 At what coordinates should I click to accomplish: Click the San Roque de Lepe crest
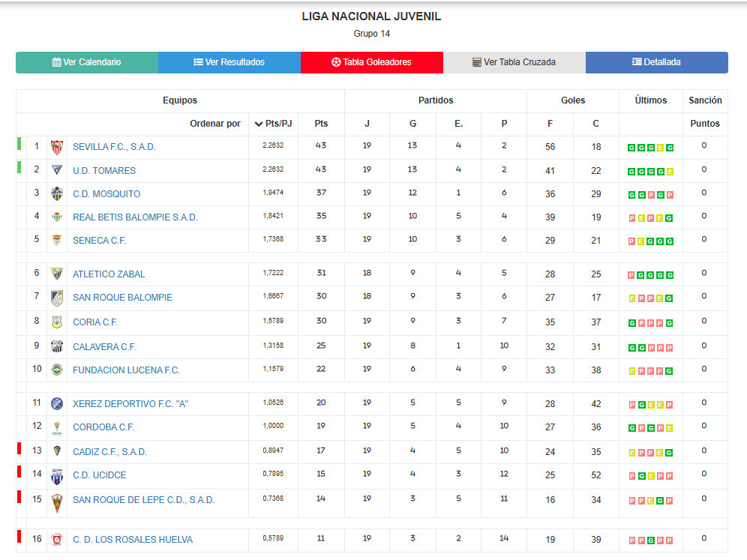pos(57,503)
